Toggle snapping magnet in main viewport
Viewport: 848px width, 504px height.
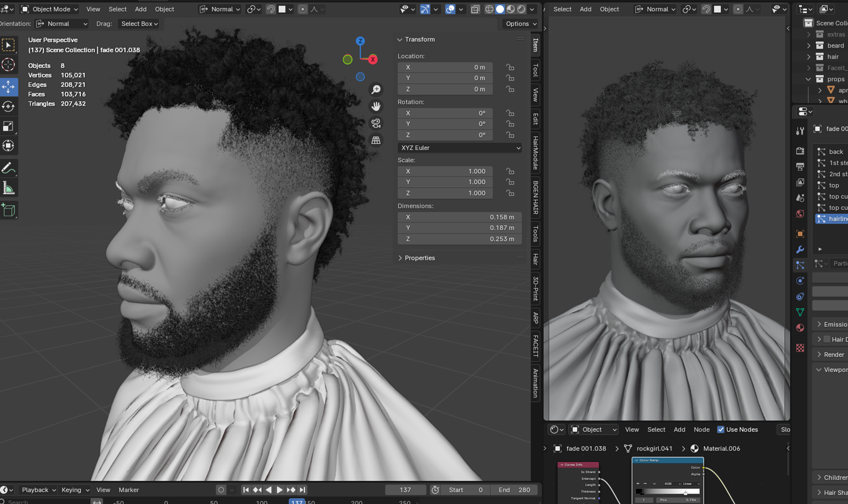270,9
